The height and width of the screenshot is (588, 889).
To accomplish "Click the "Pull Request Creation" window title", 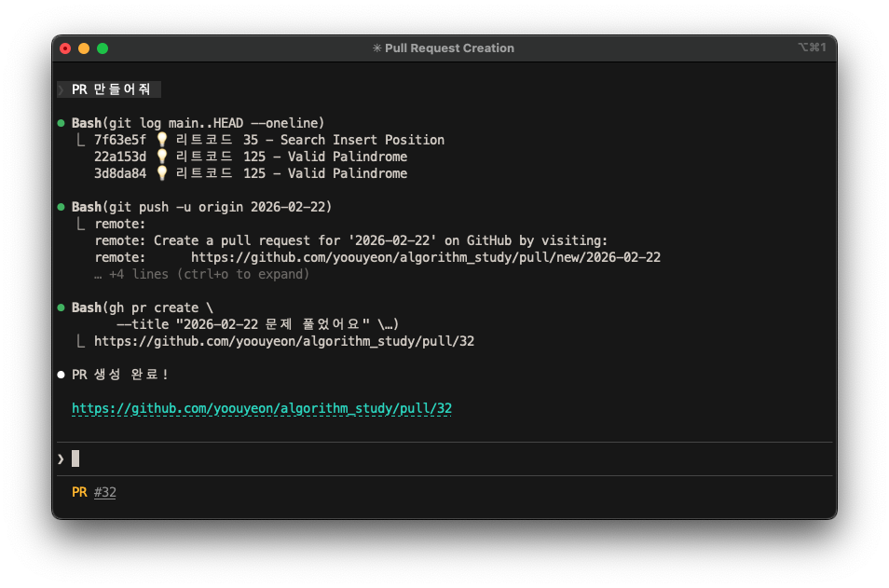I will coord(449,48).
